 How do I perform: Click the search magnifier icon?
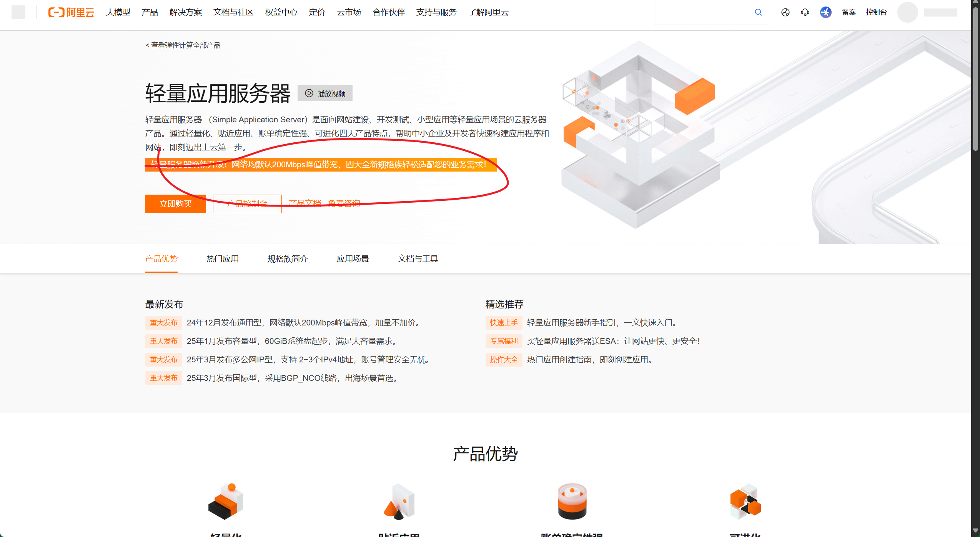[758, 12]
